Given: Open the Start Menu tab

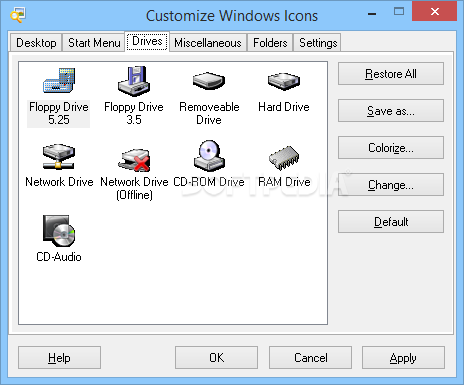Looking at the screenshot, I should point(94,43).
